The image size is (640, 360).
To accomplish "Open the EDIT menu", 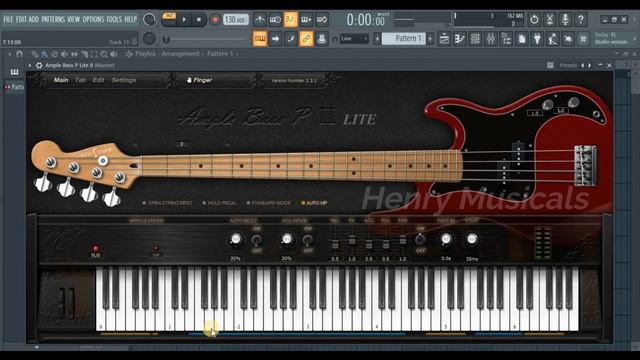I will pos(21,19).
